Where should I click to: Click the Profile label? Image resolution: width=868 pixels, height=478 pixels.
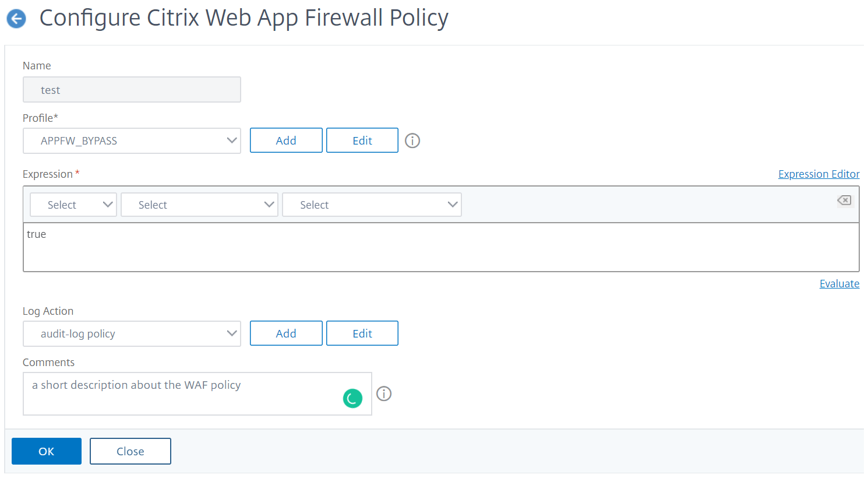[x=40, y=118]
